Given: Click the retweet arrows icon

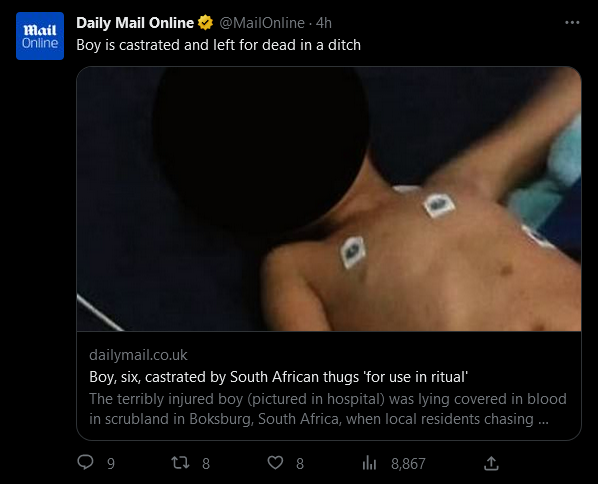Looking at the screenshot, I should (180, 463).
